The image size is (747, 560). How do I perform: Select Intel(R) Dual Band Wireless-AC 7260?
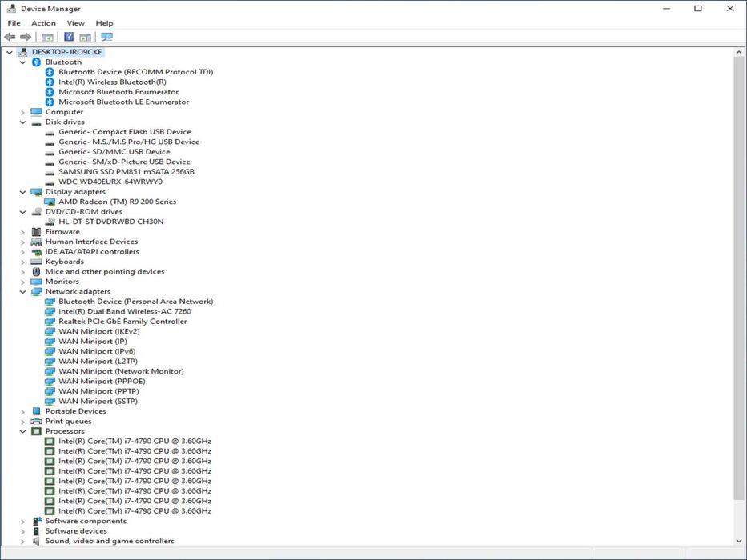125,311
